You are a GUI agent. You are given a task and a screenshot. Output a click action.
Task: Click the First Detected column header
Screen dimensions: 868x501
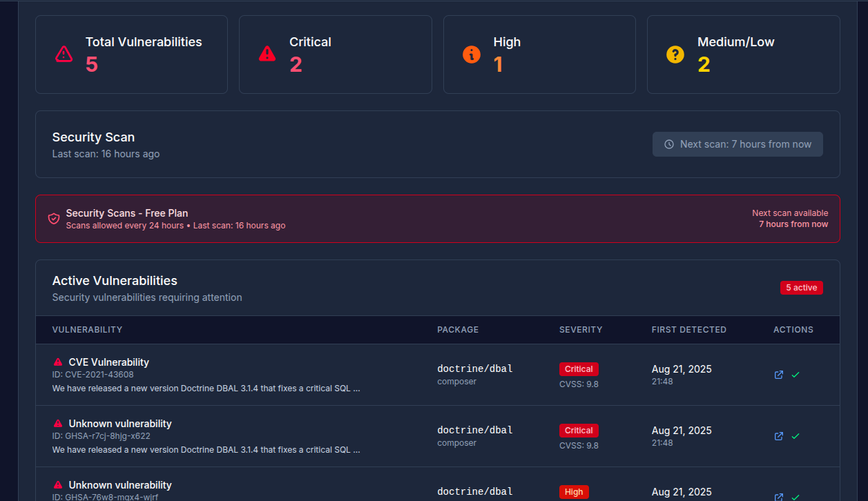(x=688, y=330)
